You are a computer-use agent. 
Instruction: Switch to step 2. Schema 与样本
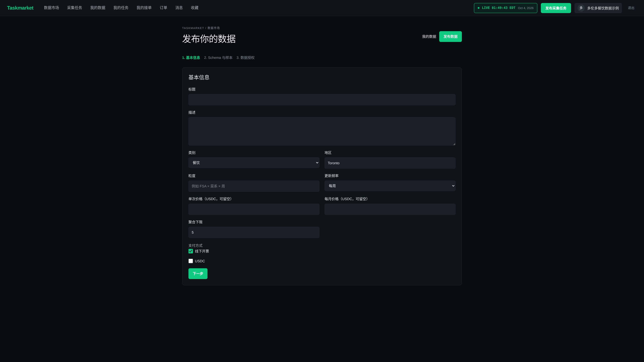(218, 58)
